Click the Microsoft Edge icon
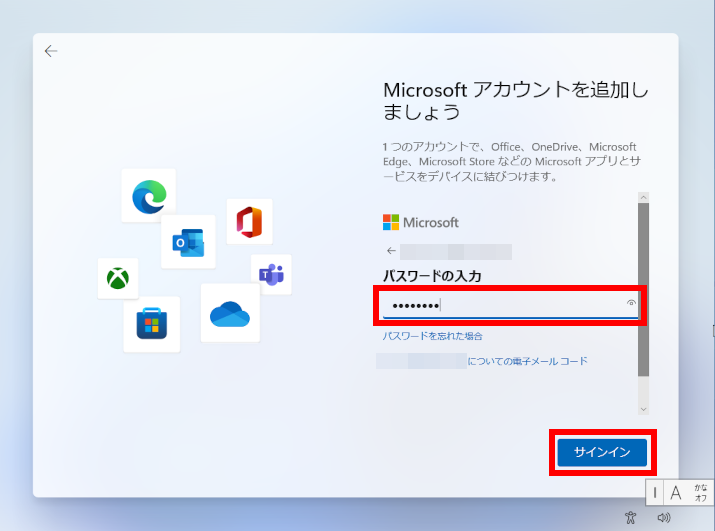Screen dimensions: 715x531 (149, 196)
